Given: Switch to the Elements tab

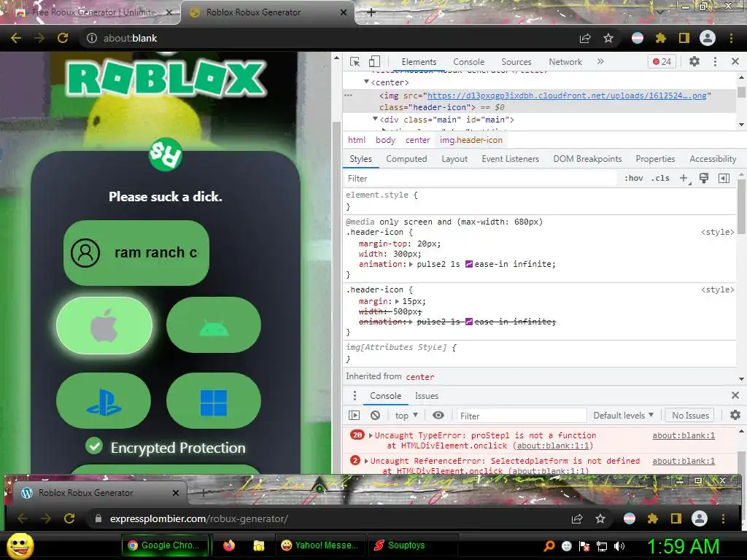Looking at the screenshot, I should (x=419, y=62).
